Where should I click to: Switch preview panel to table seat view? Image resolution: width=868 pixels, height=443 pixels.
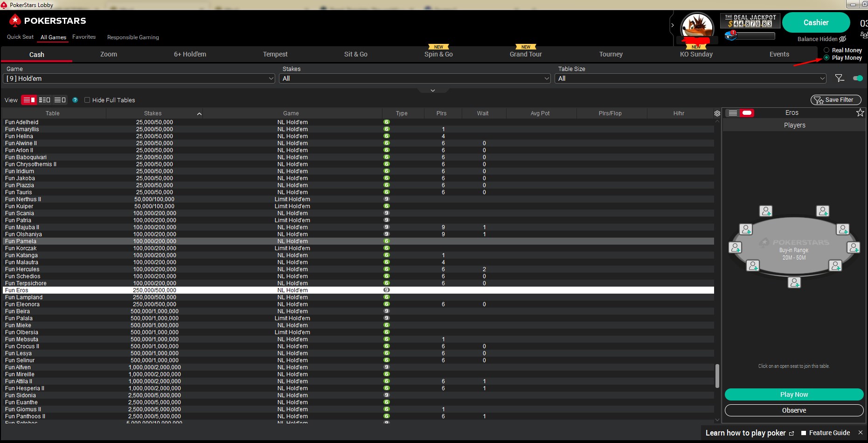(747, 113)
